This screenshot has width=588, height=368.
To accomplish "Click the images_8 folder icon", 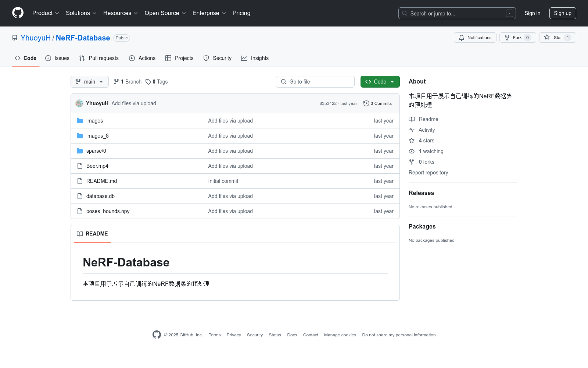I will [80, 136].
